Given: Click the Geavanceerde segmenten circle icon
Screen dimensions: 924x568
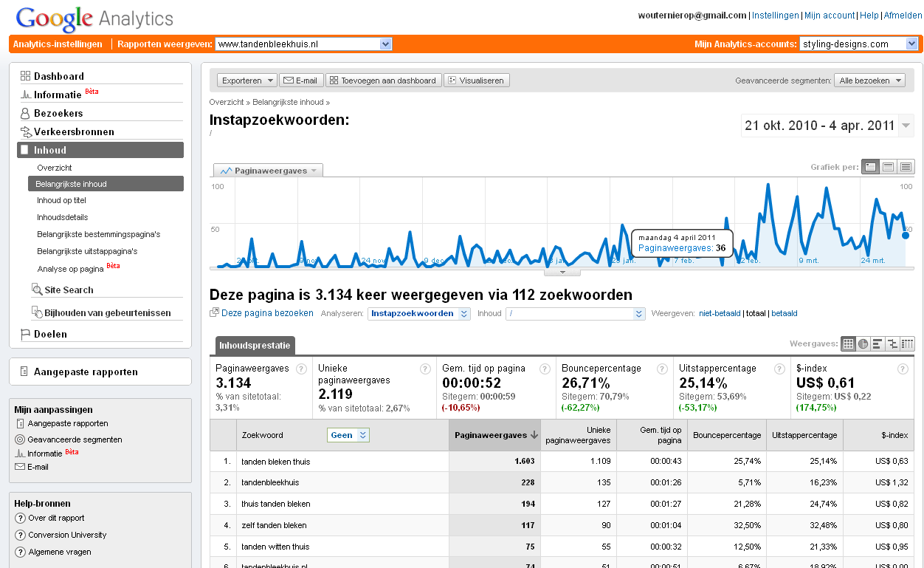Looking at the screenshot, I should (20, 439).
